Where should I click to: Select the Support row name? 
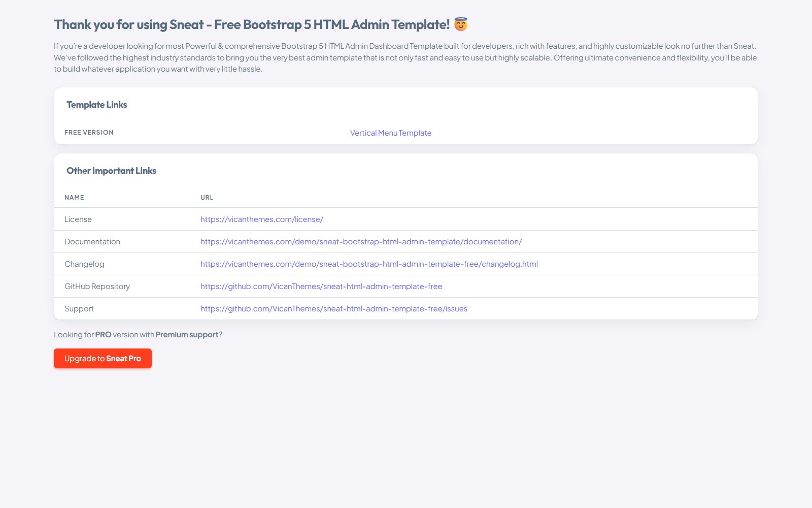point(79,309)
